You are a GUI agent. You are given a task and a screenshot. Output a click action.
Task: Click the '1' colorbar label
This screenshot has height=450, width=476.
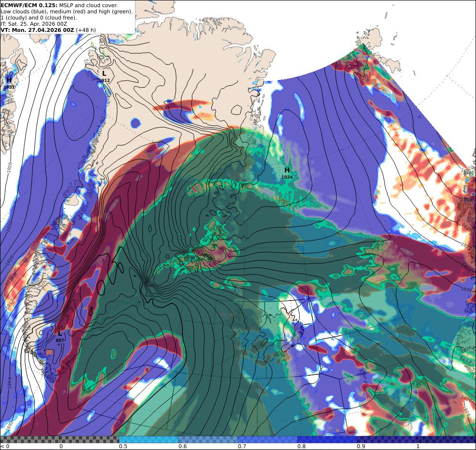pyautogui.click(x=418, y=446)
